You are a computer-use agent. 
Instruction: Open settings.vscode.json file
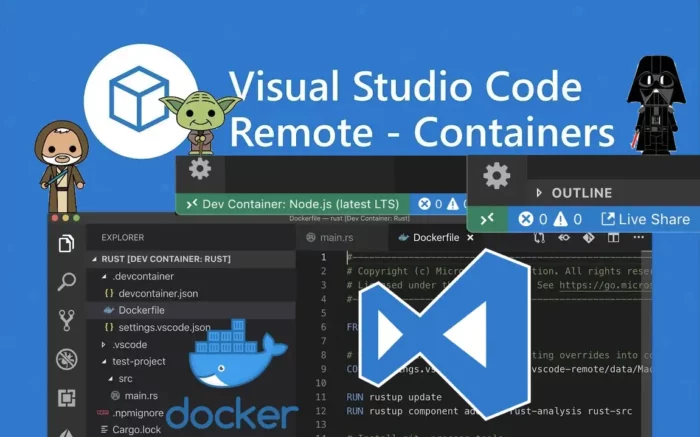(x=164, y=327)
